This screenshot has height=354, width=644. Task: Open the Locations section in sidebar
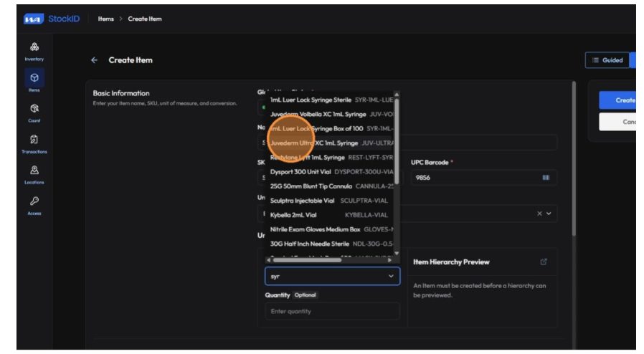coord(34,175)
